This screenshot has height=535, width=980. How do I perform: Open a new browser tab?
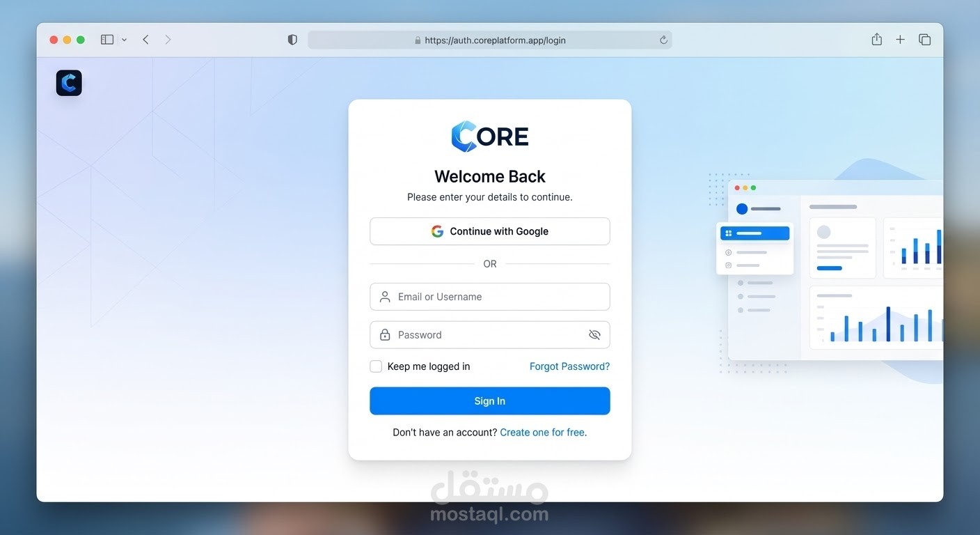pyautogui.click(x=900, y=40)
